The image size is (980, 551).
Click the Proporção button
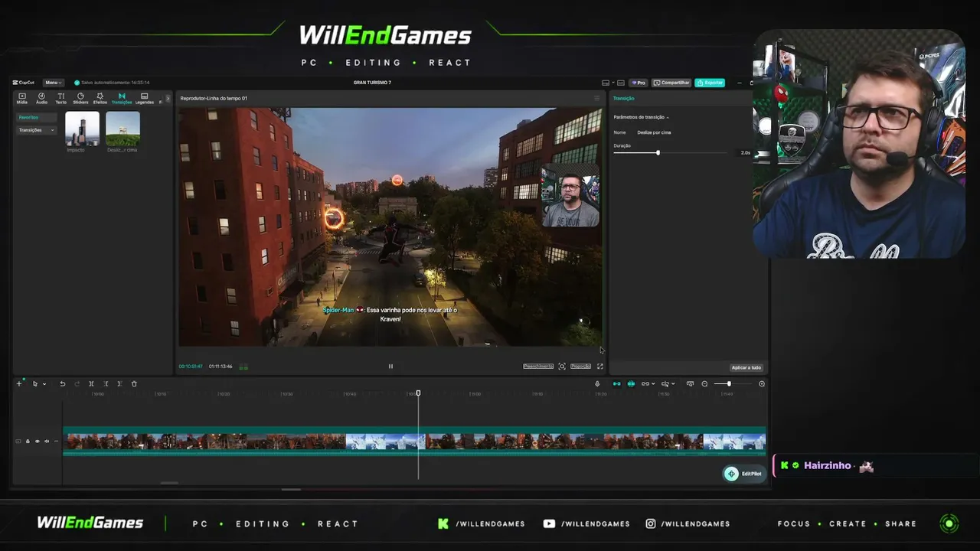pos(581,367)
